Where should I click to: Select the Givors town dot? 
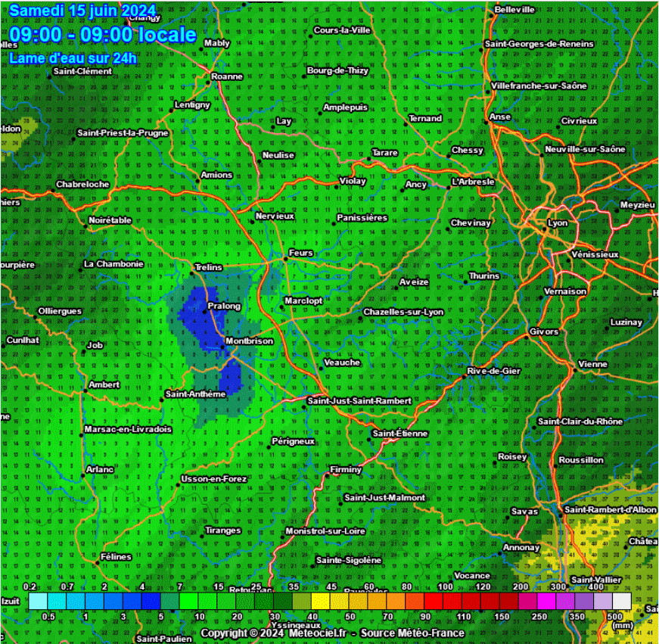(x=527, y=337)
